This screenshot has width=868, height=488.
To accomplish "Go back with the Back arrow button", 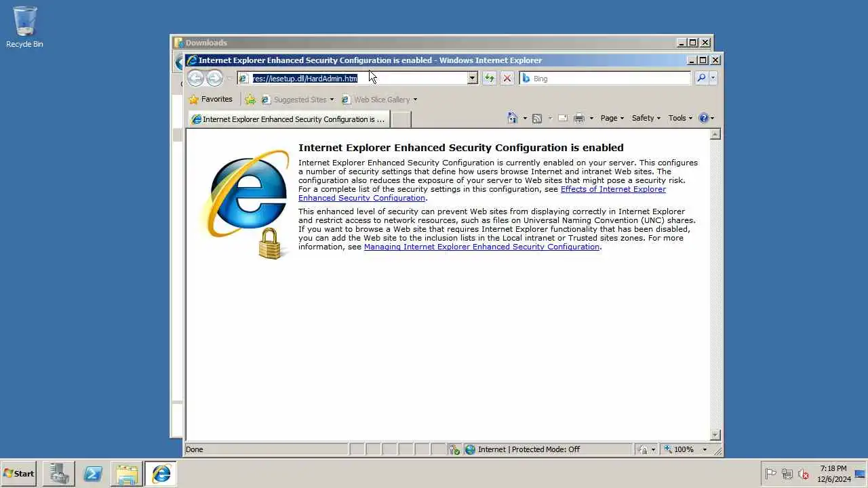I will pyautogui.click(x=195, y=78).
